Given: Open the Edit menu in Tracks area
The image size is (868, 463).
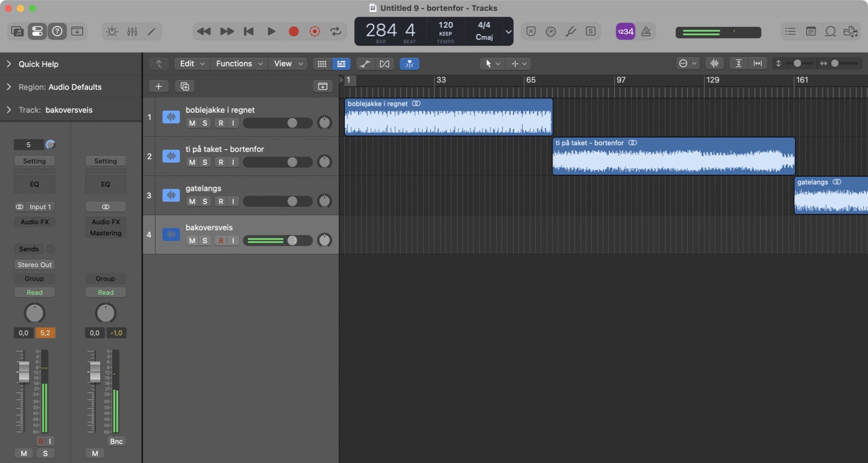Looking at the screenshot, I should pyautogui.click(x=192, y=63).
